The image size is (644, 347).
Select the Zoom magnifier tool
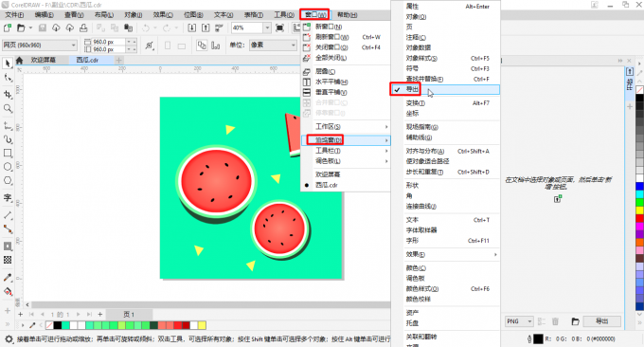8,108
